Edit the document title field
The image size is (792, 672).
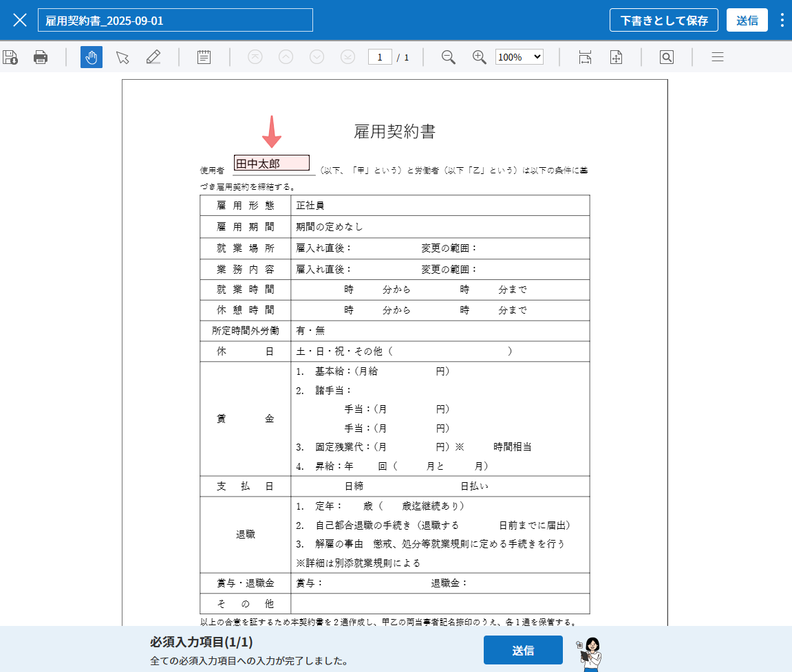(175, 20)
